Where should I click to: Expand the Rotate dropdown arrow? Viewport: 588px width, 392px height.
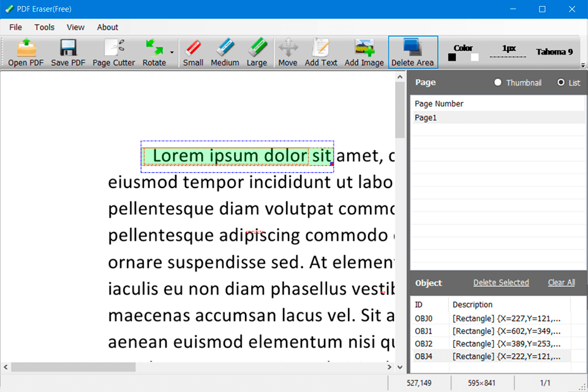point(171,53)
